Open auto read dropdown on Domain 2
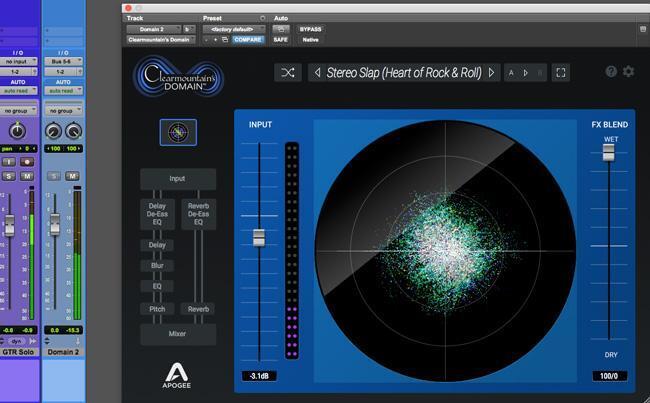This screenshot has width=650, height=403. pos(63,90)
